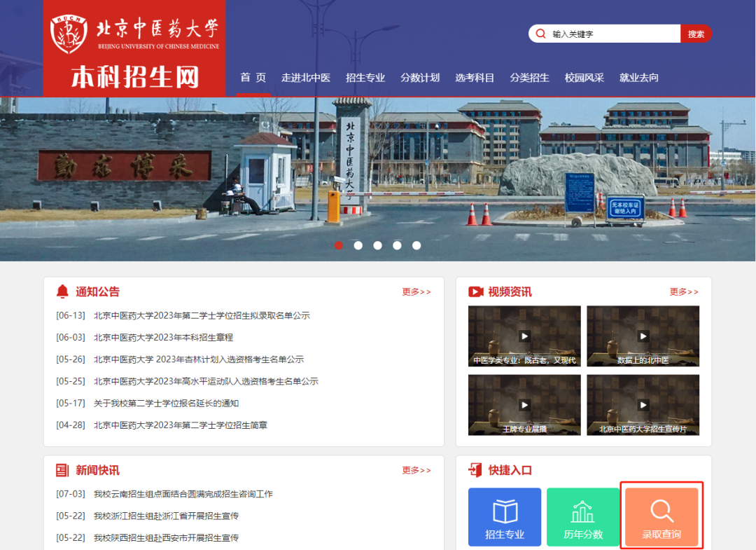Click the video camera icon beside 视频资讯
The width and height of the screenshot is (756, 550).
tap(475, 292)
